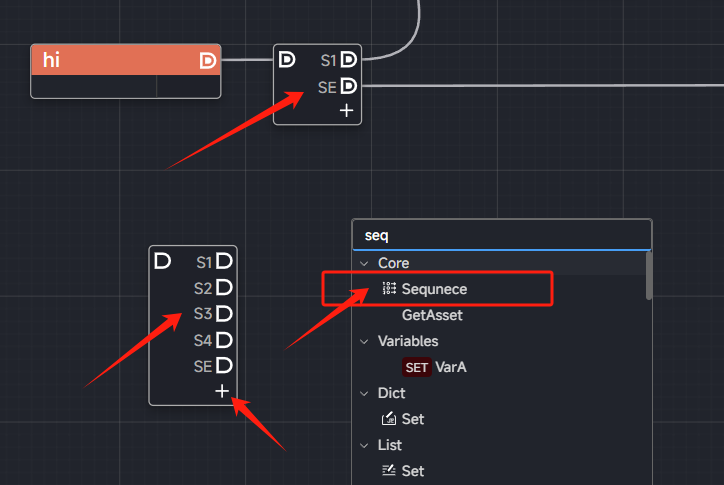Select Sequnece from search results

pos(434,289)
